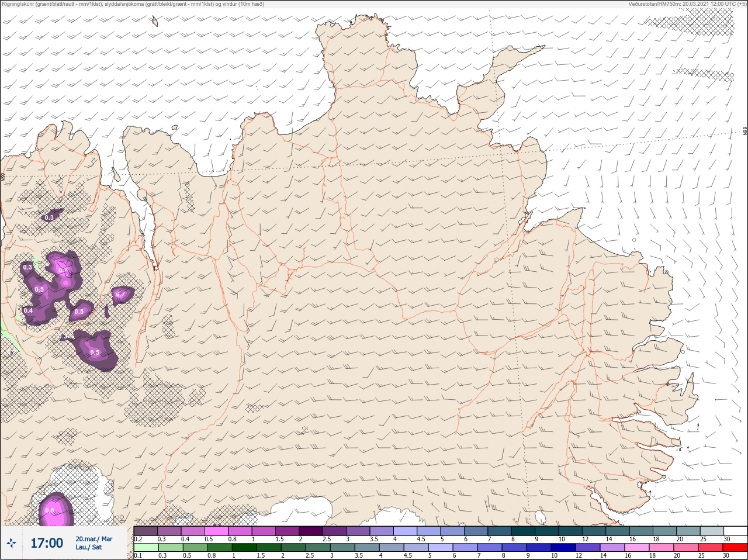
Task: Click the four-point star icon beside 17:00
Action: point(11,543)
